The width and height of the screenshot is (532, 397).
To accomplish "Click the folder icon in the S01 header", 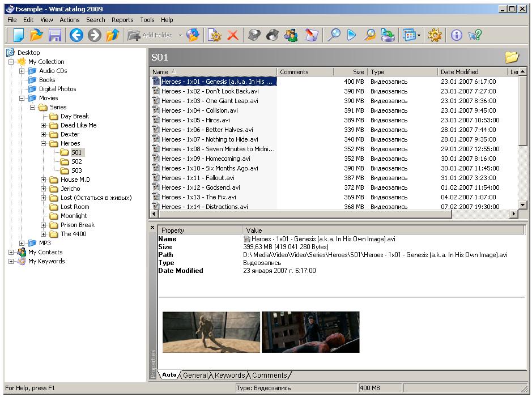I will click(x=512, y=57).
